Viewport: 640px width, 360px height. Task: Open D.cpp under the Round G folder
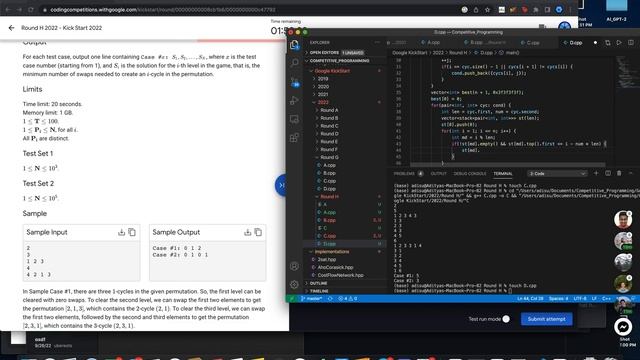point(329,189)
